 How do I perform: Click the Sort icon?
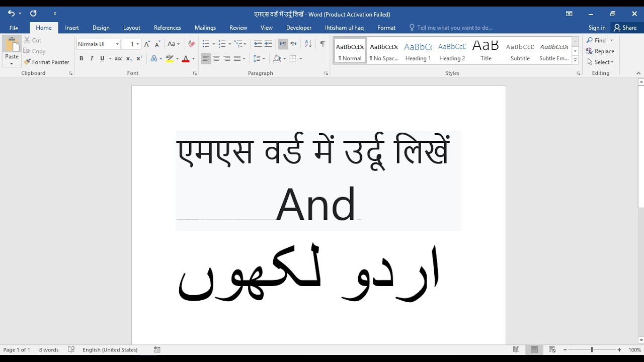point(308,44)
